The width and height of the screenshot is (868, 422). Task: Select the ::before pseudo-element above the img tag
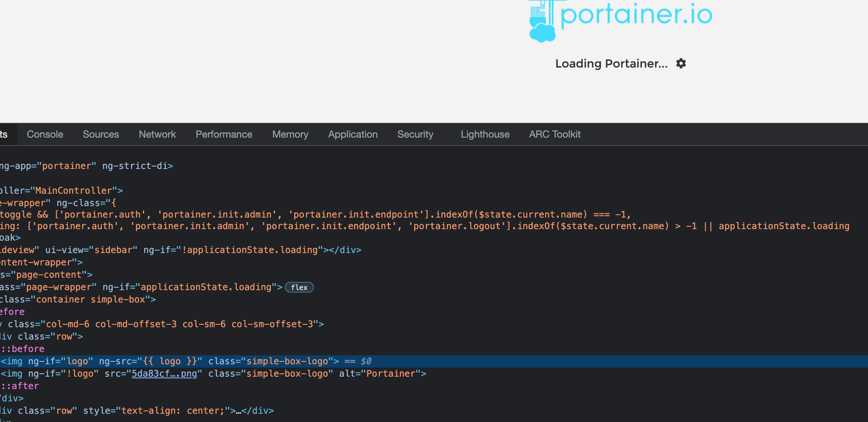click(22, 349)
